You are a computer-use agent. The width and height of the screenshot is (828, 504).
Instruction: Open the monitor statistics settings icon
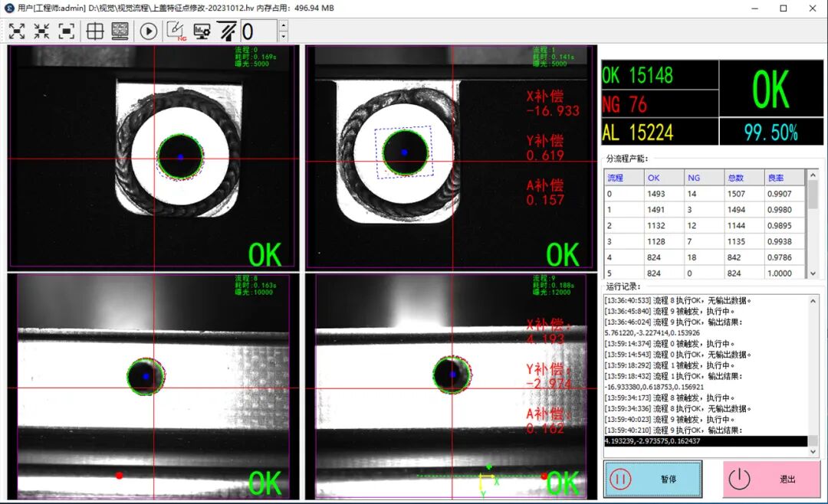202,31
